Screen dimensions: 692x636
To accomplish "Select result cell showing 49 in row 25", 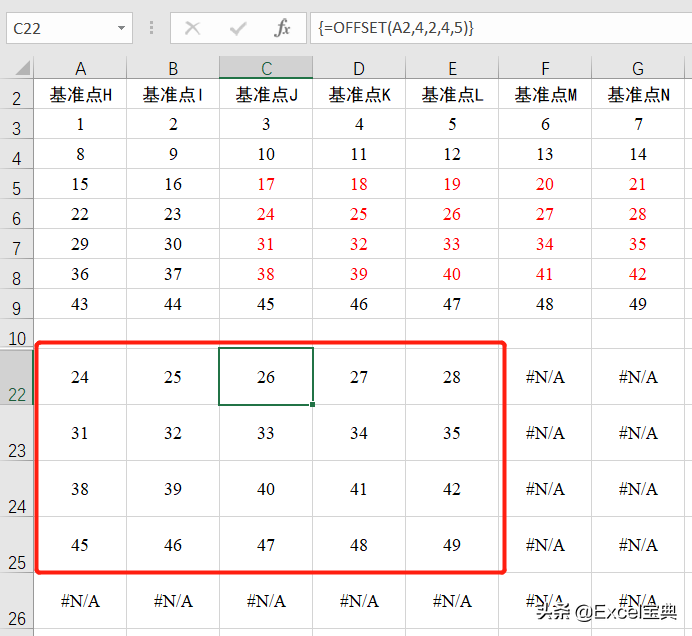I will point(452,545).
